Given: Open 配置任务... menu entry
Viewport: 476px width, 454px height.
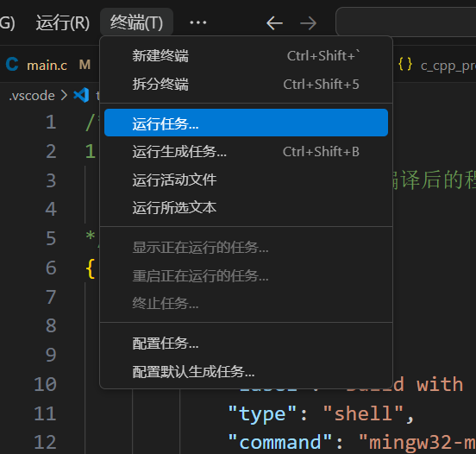Looking at the screenshot, I should click(x=246, y=344).
